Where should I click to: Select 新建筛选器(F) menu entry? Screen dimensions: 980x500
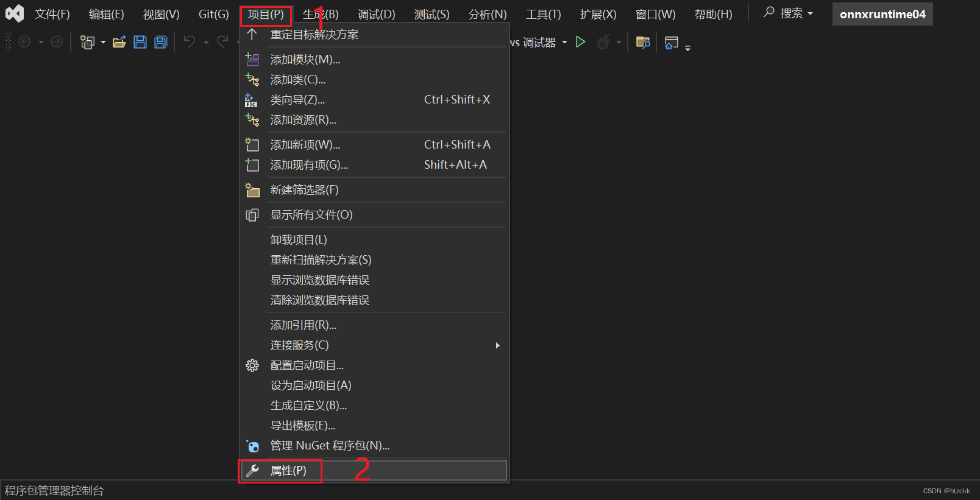coord(374,190)
